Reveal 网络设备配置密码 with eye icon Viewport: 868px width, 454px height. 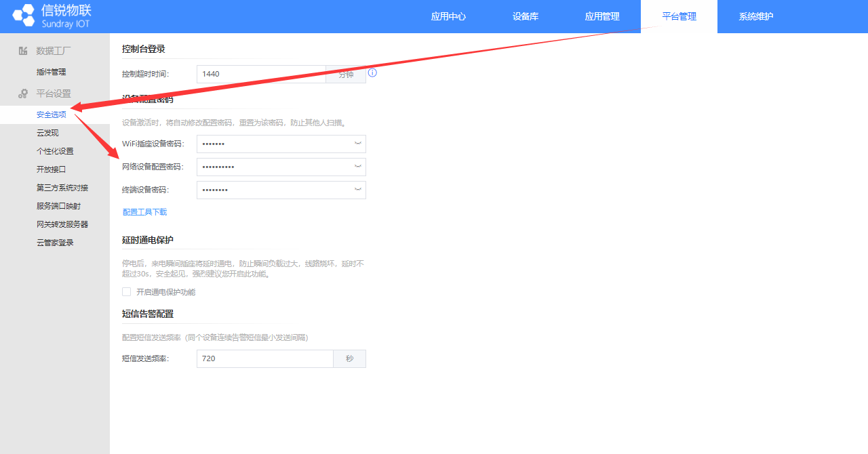pyautogui.click(x=357, y=167)
